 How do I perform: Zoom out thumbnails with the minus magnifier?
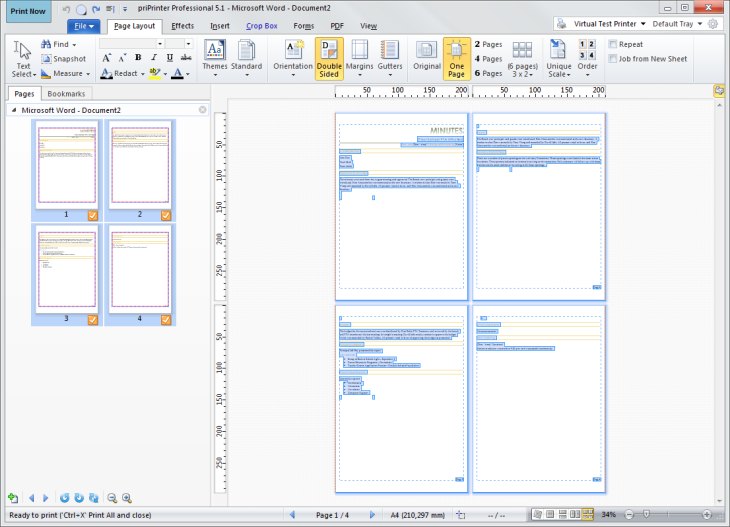click(112, 498)
